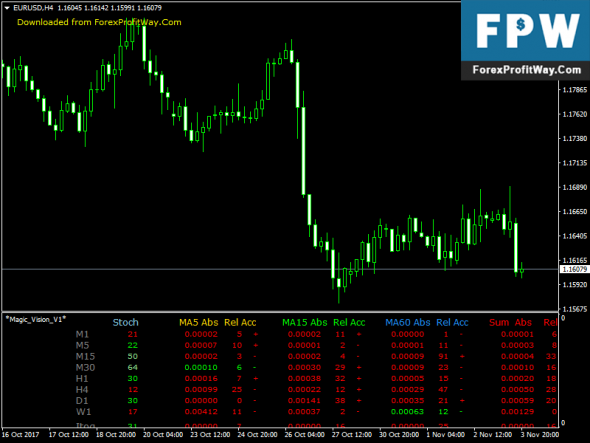Click the 3 Nov 20:00 time label
The image size is (590, 443).
(540, 435)
